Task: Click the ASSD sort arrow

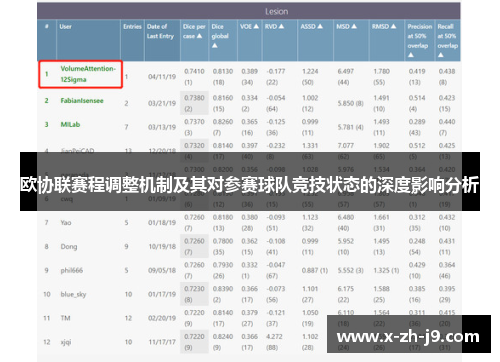Action: (320, 26)
